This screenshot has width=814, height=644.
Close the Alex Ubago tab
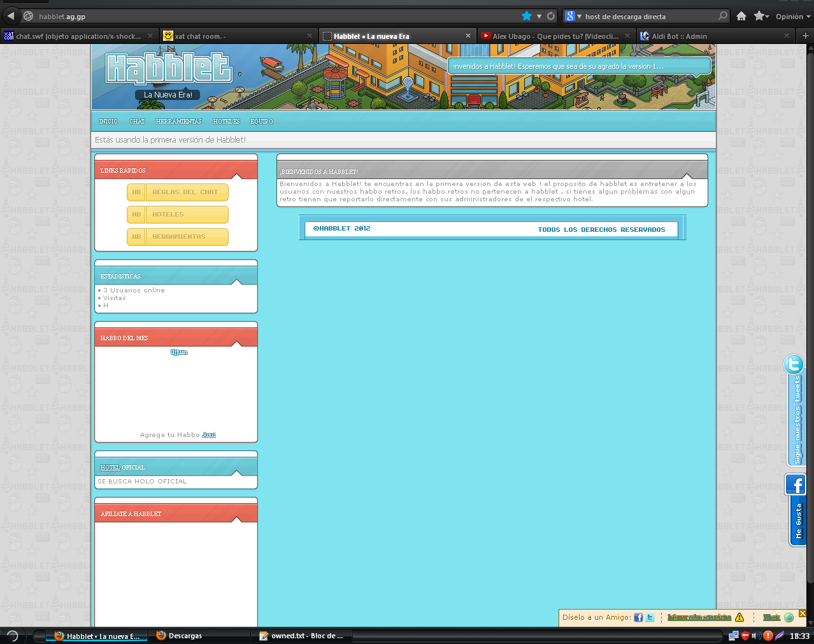[627, 36]
